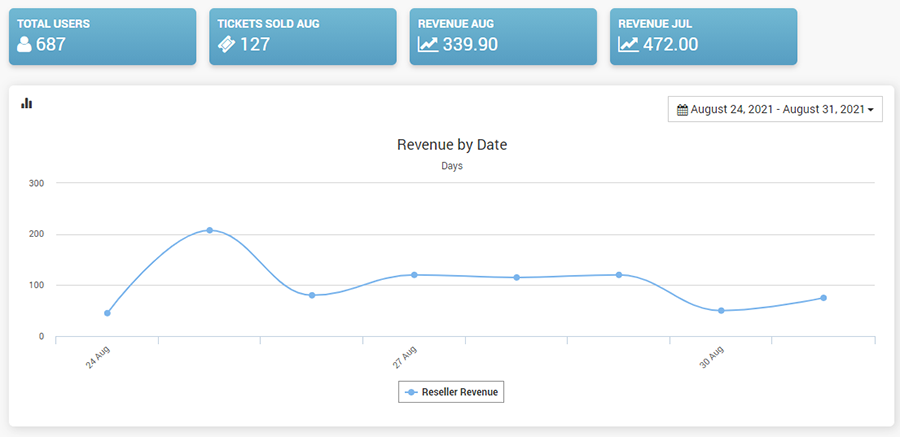This screenshot has height=437, width=900.
Task: Select the Revenue Aug 339.90 card
Action: (x=503, y=36)
